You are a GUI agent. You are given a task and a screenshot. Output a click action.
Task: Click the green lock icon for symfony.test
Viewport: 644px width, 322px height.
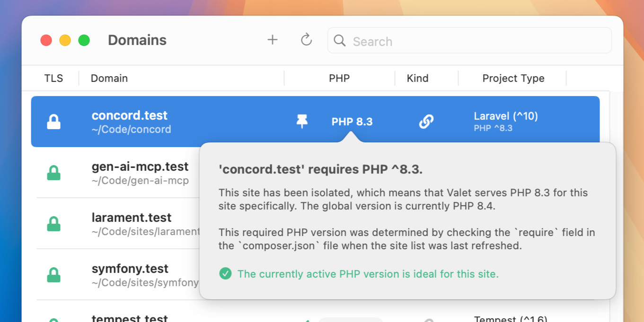53,275
